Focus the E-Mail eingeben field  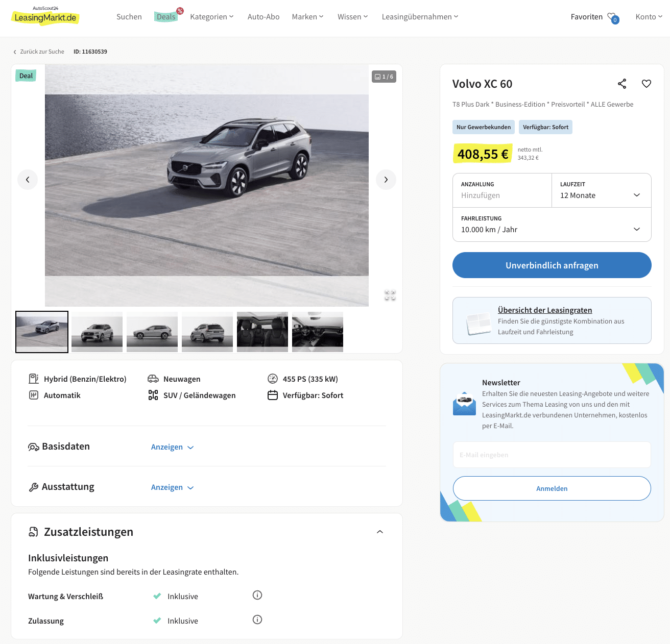(552, 455)
